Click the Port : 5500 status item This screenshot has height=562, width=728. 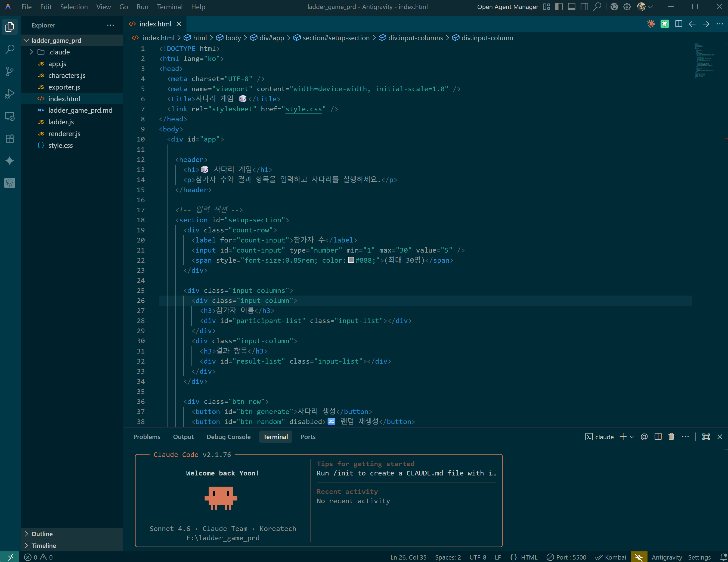(x=567, y=557)
